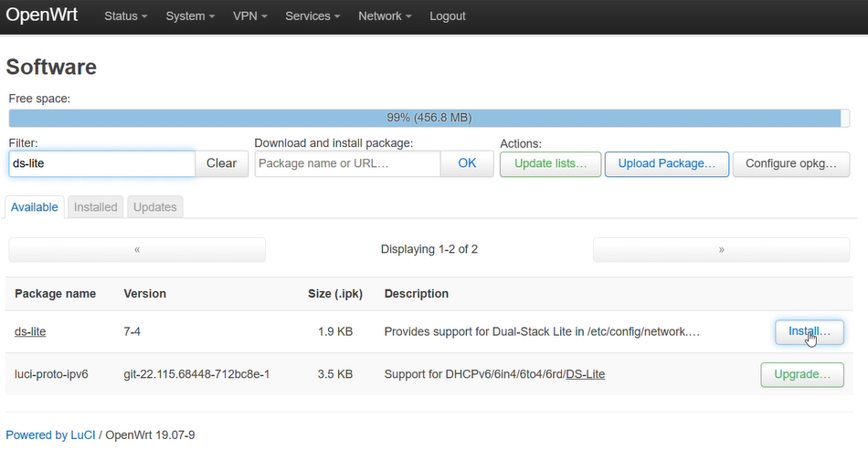Expand the Services menu
Screen dimensions: 868x450
(x=312, y=16)
